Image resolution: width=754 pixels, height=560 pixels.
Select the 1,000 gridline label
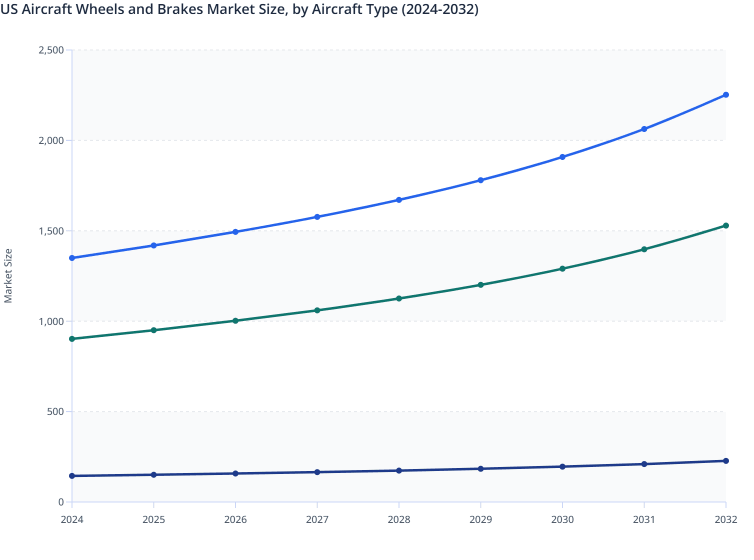[51, 321]
